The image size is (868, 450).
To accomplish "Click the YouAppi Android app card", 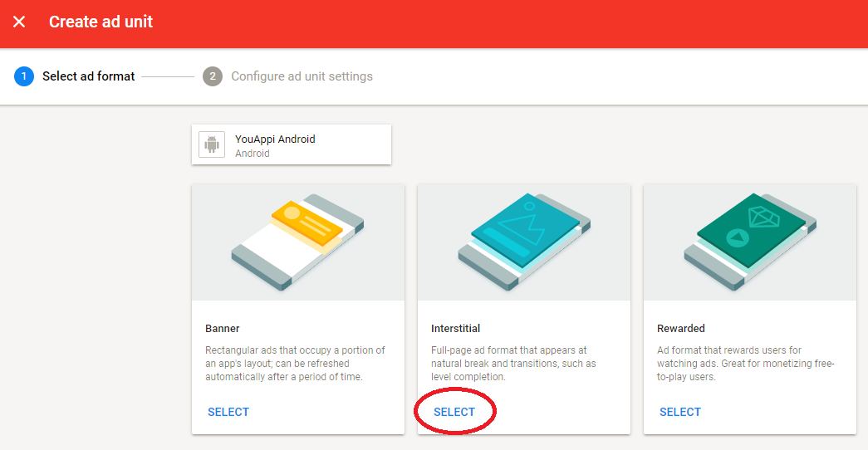I will click(x=291, y=144).
